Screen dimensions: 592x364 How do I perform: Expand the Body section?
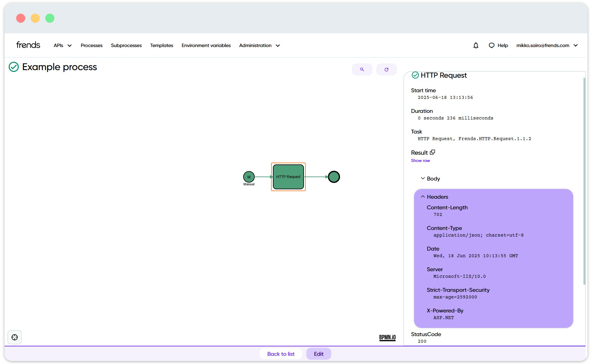[x=430, y=179]
